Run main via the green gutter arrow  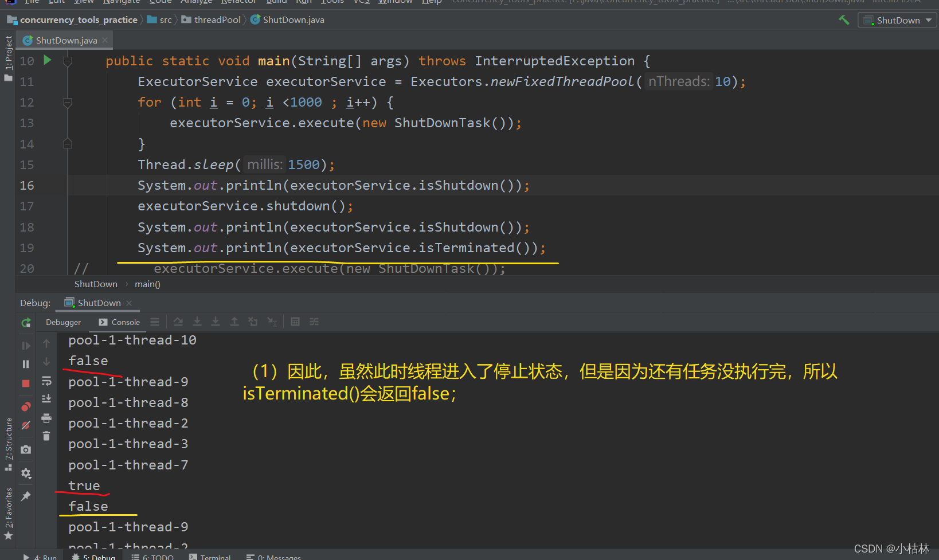click(x=47, y=60)
